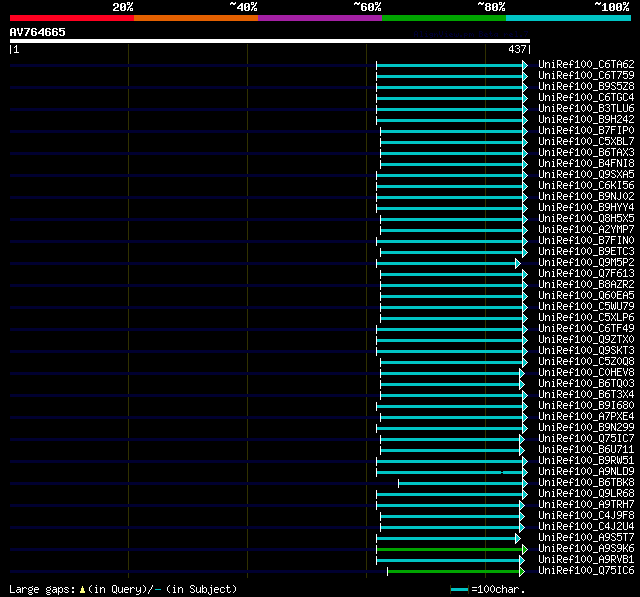Select the UniRef100_C4J2U4 label
This screenshot has width=640, height=597.
[586, 527]
